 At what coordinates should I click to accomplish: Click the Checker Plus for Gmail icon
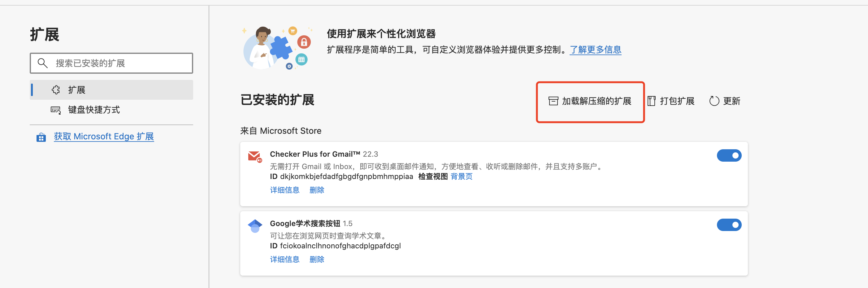(x=255, y=156)
